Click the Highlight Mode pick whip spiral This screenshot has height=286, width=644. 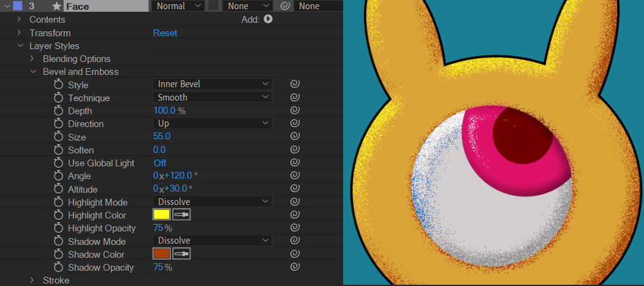(x=295, y=202)
